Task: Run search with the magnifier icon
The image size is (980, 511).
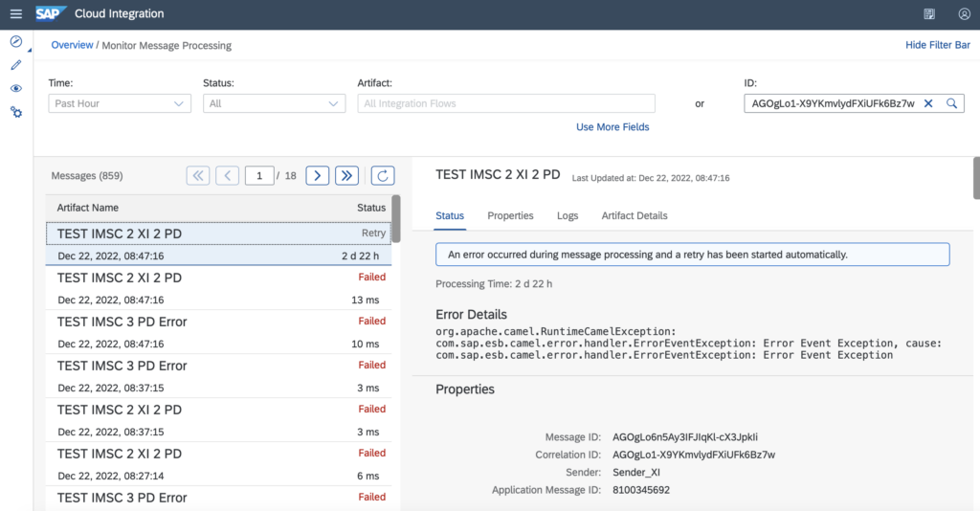Action: (951, 103)
